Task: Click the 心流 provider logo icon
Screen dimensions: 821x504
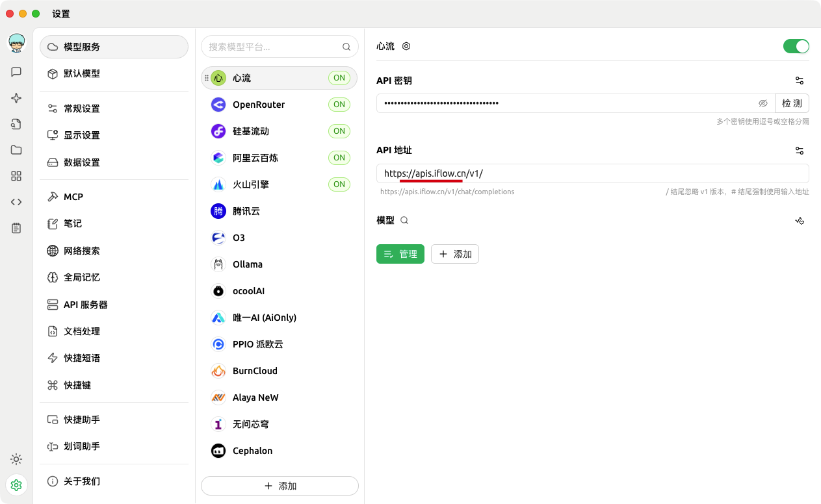Action: coord(218,78)
